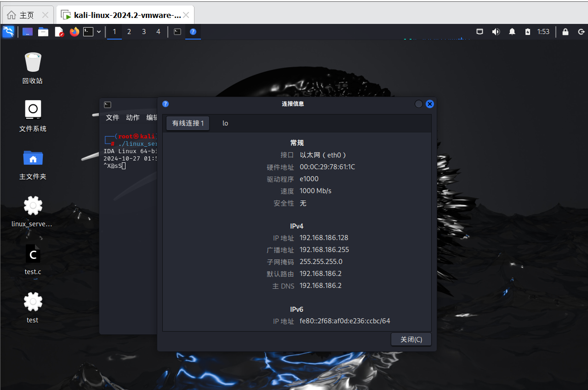Viewport: 588px width, 390px height.
Task: Click the help icon in the dialog titlebar
Action: coord(165,103)
